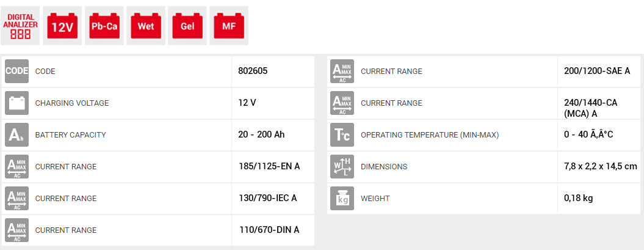The image size is (644, 250).
Task: Choose the Gel battery type icon
Action: pyautogui.click(x=187, y=26)
